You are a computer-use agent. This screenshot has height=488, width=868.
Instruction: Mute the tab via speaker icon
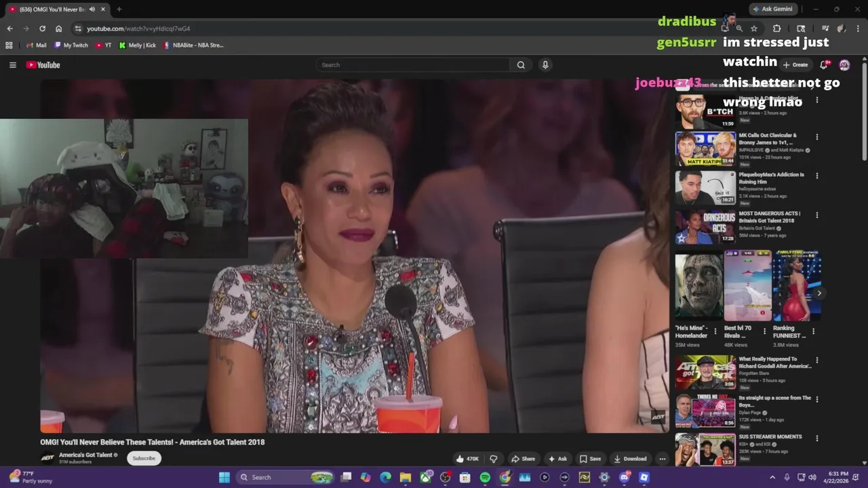(x=92, y=9)
